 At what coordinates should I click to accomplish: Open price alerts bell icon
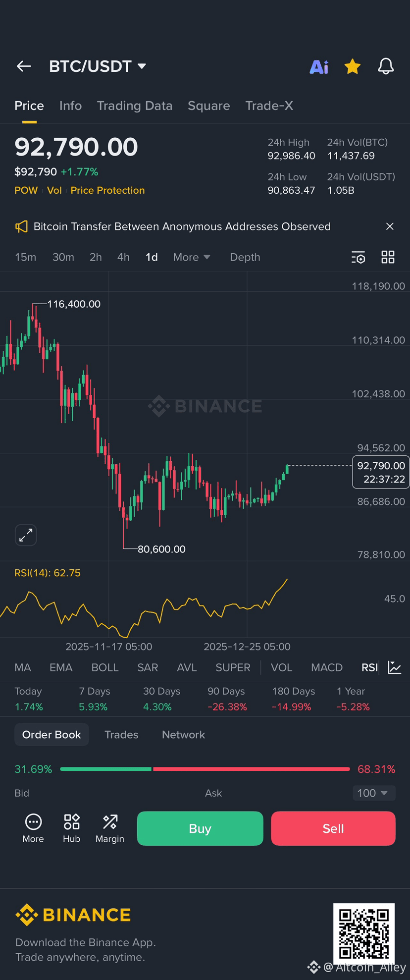coord(386,66)
